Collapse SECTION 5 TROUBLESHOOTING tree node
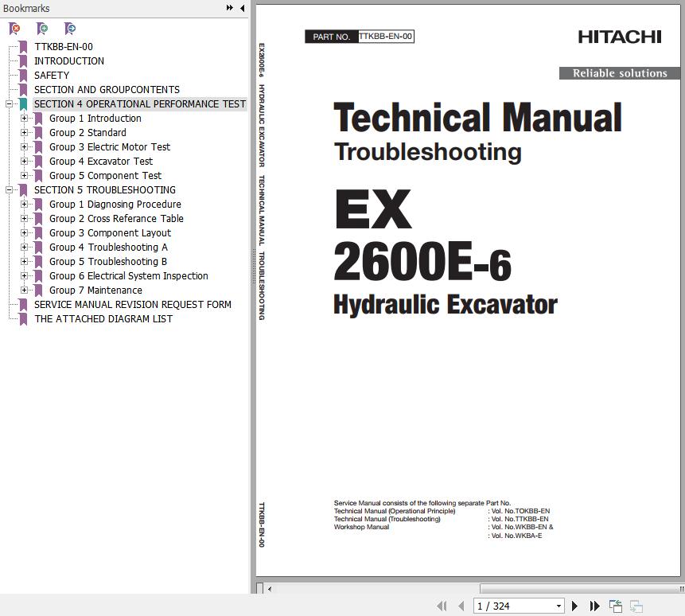This screenshot has height=616, width=685. pos(9,190)
